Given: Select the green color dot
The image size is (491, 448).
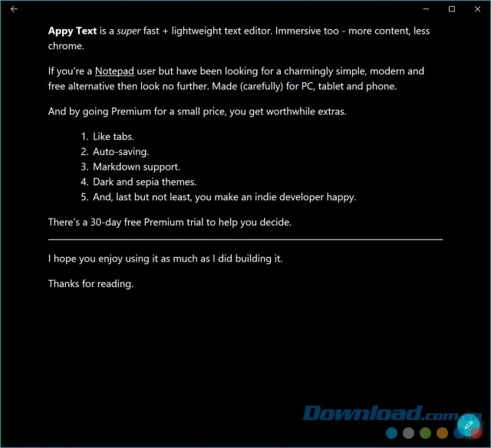Looking at the screenshot, I should coord(425,433).
